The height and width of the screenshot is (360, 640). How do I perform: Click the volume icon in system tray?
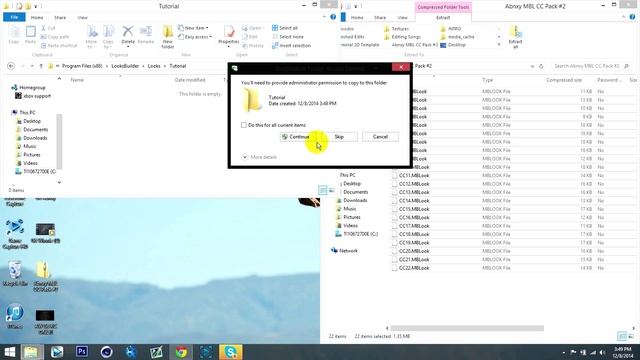tap(602, 352)
